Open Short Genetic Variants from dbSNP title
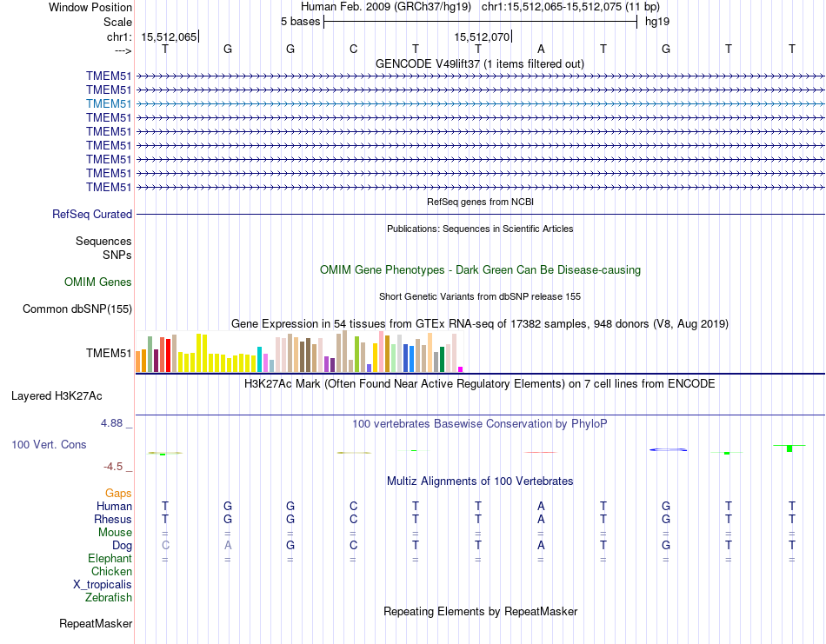 click(x=480, y=296)
